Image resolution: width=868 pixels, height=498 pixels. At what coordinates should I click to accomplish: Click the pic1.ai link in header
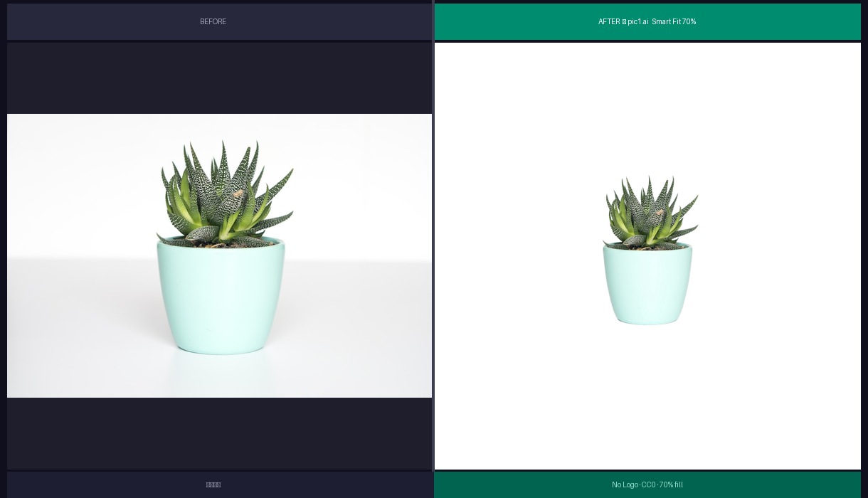(637, 21)
